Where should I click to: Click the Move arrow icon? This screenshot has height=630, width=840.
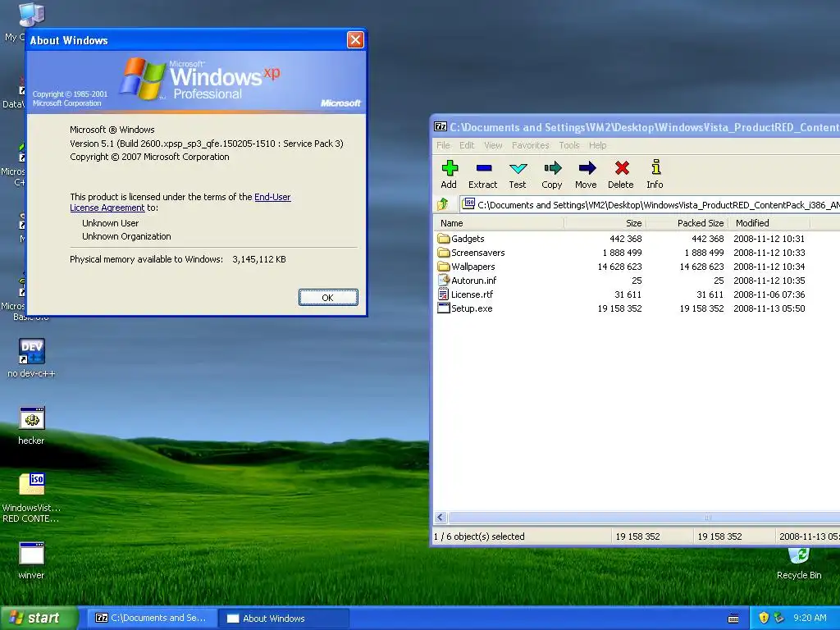[x=587, y=168]
